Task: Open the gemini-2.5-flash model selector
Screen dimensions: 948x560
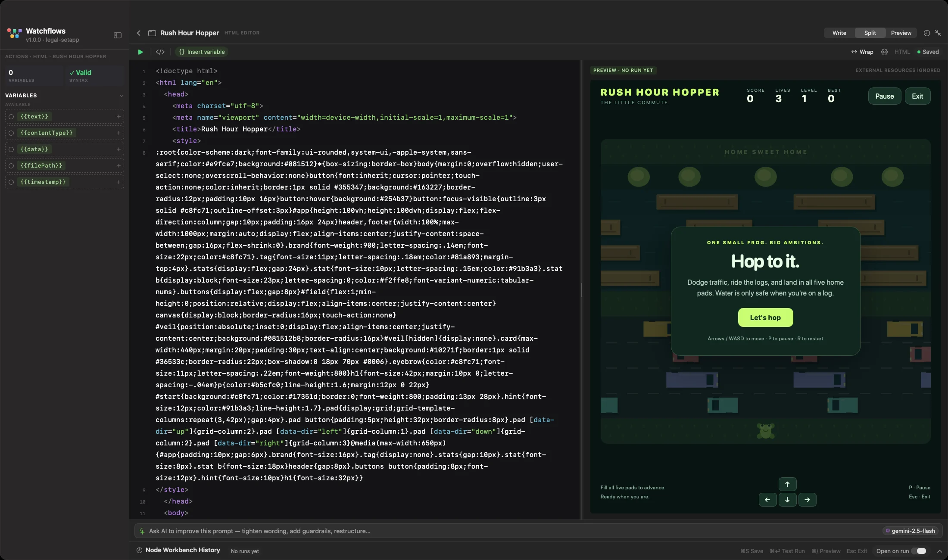Action: [911, 531]
